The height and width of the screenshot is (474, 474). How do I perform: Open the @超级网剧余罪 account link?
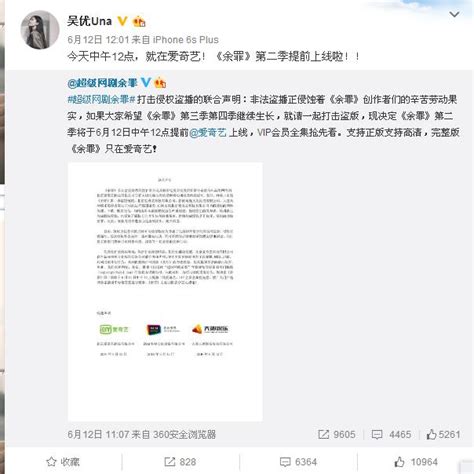[x=102, y=83]
